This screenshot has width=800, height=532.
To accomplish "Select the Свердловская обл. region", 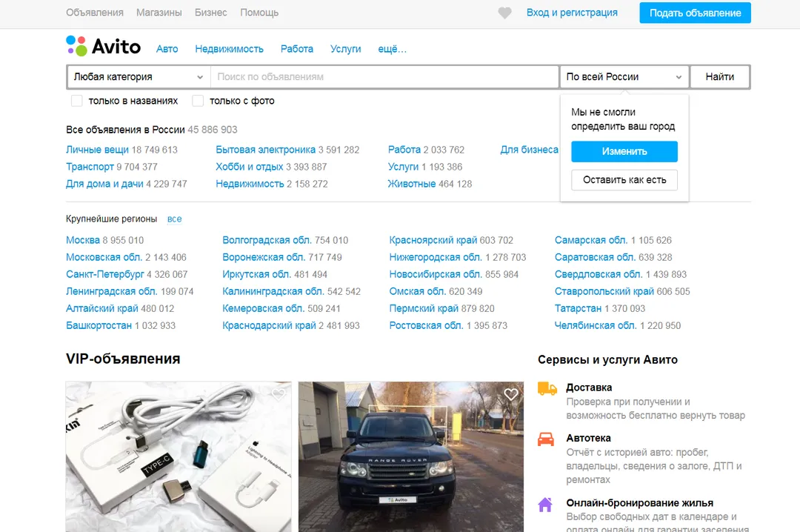I will point(599,275).
